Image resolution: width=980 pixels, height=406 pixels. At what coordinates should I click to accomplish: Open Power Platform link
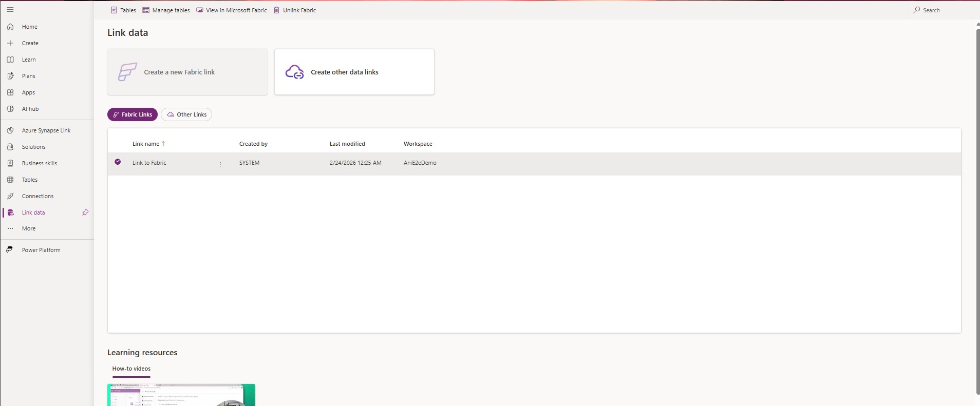pyautogui.click(x=41, y=250)
